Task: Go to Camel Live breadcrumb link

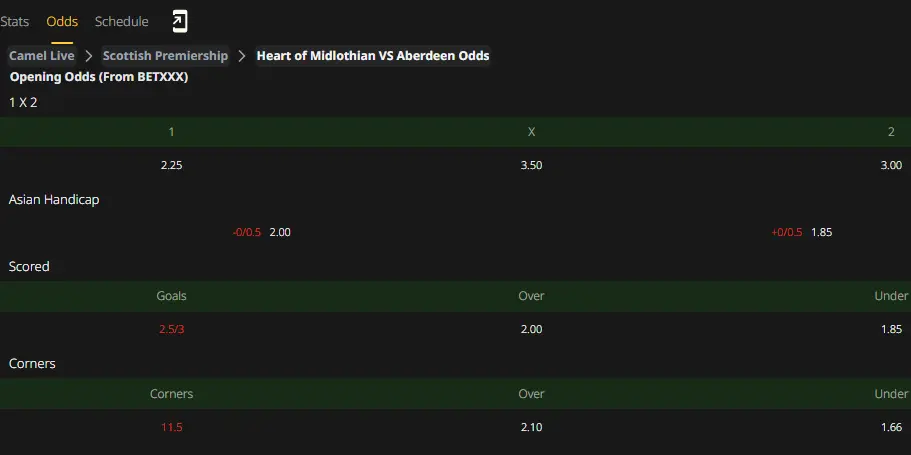Action: 42,56
